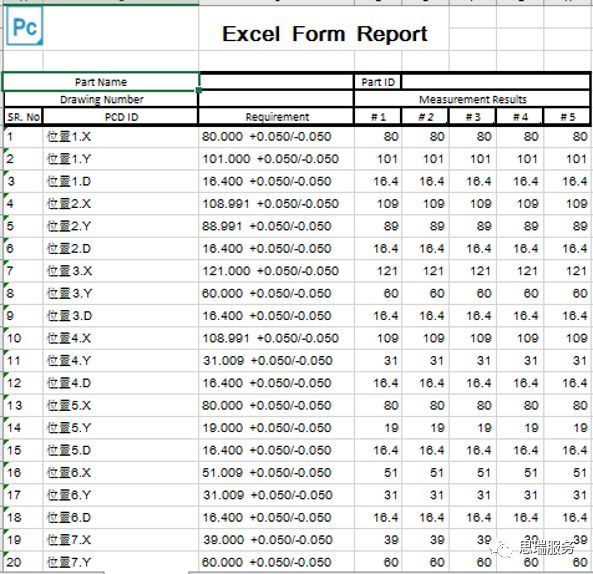Select the 位置5.X PCD ID cell
This screenshot has height=574, width=593.
[x=121, y=405]
